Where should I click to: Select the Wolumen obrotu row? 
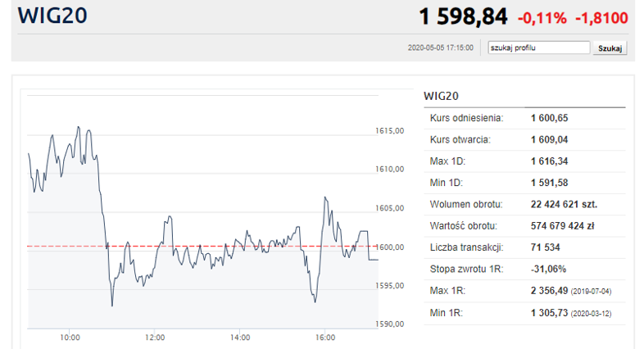tap(524, 205)
